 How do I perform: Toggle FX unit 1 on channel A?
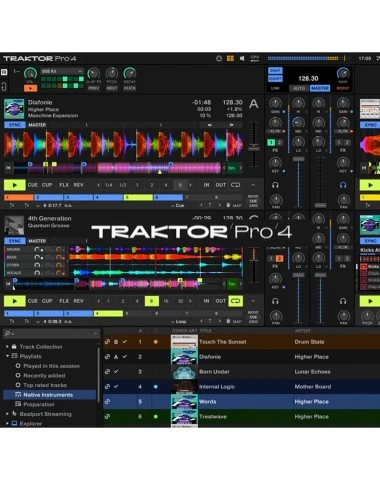[x=271, y=143]
